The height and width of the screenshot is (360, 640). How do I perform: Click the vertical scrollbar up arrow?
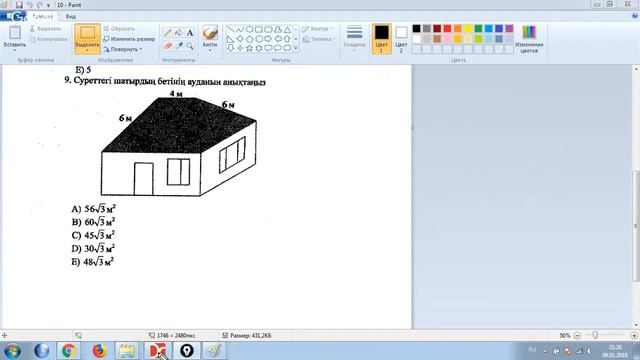tap(636, 69)
